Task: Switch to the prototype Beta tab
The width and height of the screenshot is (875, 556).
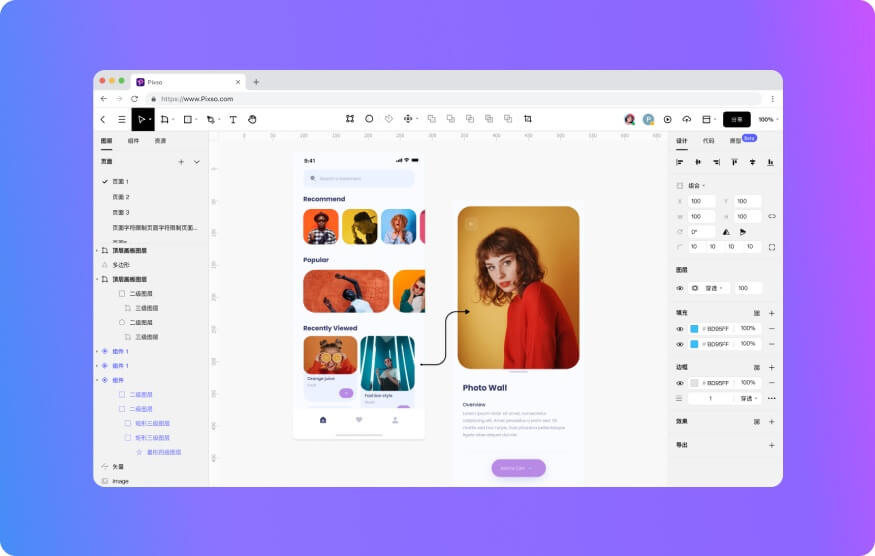Action: point(743,140)
